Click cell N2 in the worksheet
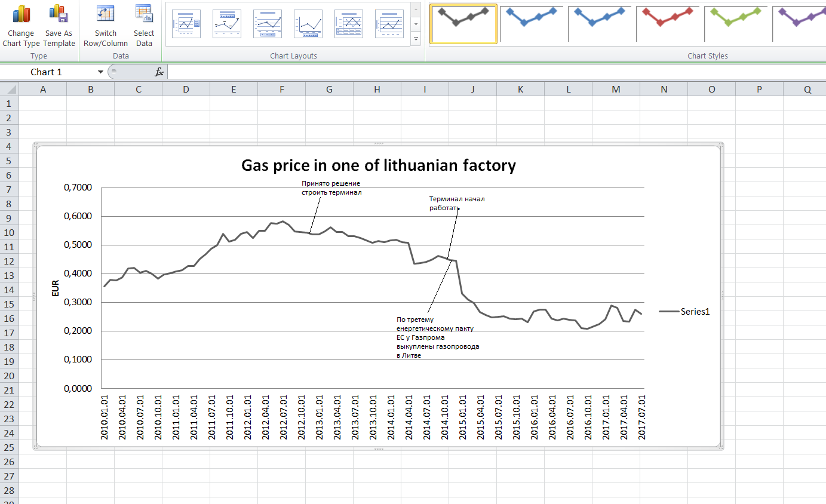Viewport: 826px width, 504px height. coord(664,118)
